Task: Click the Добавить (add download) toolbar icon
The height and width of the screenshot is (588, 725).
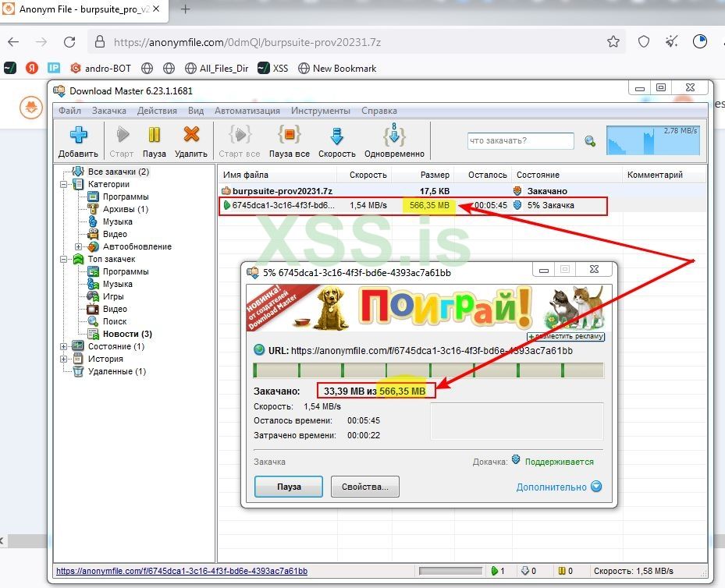Action: pyautogui.click(x=78, y=135)
